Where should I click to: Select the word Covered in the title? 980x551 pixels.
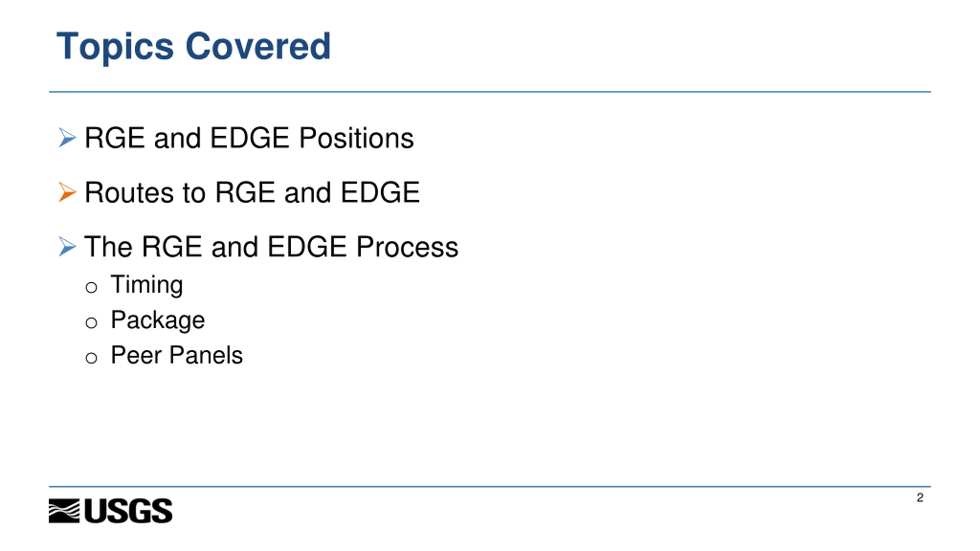point(258,47)
